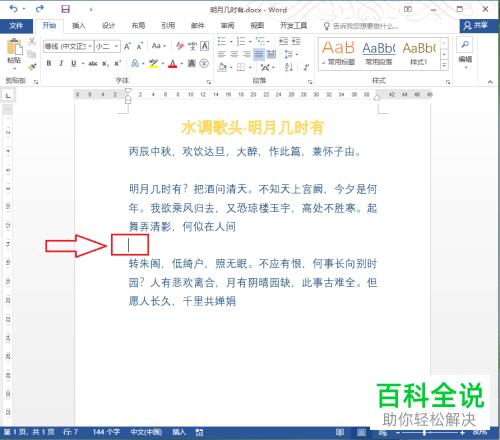
Task: Click the enclosed character icon
Action: click(x=204, y=63)
